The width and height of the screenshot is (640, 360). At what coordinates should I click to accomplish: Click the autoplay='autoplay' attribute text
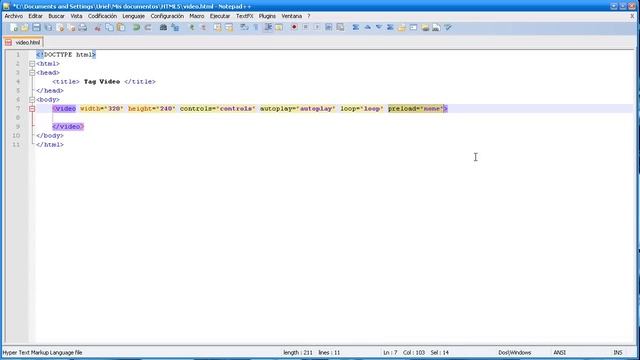298,109
